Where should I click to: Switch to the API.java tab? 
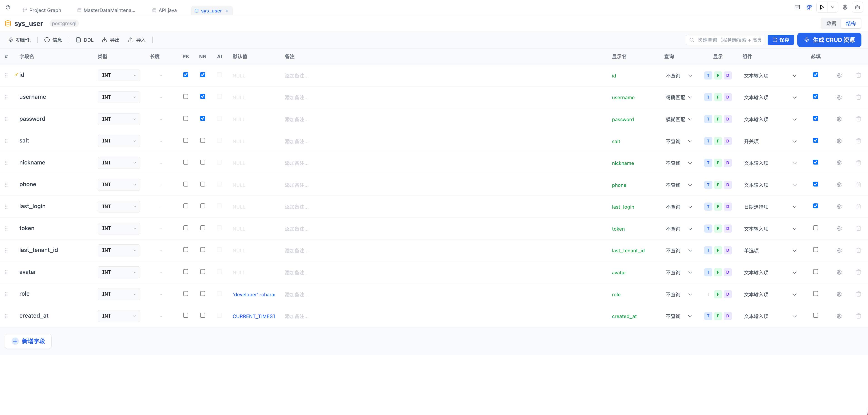click(x=164, y=10)
